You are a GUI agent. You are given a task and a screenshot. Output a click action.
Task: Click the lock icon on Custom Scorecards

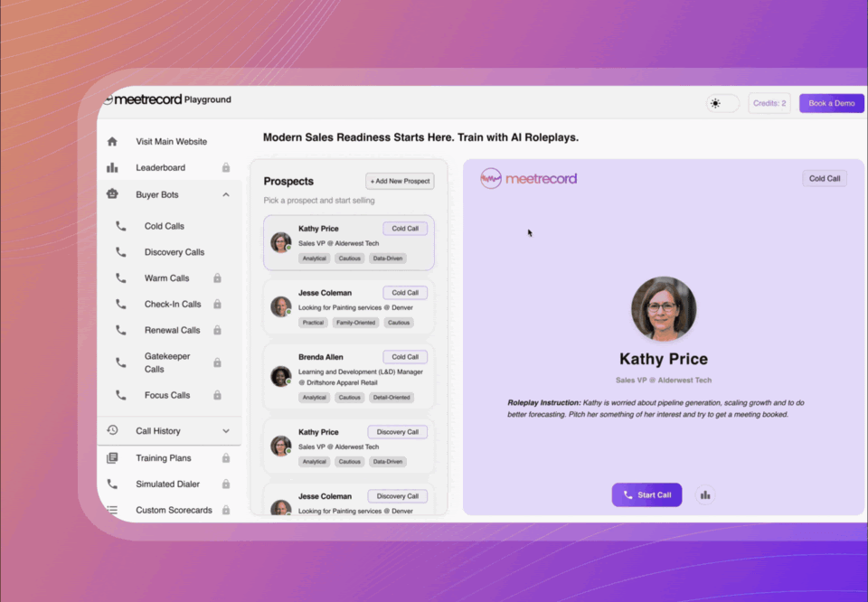point(226,510)
